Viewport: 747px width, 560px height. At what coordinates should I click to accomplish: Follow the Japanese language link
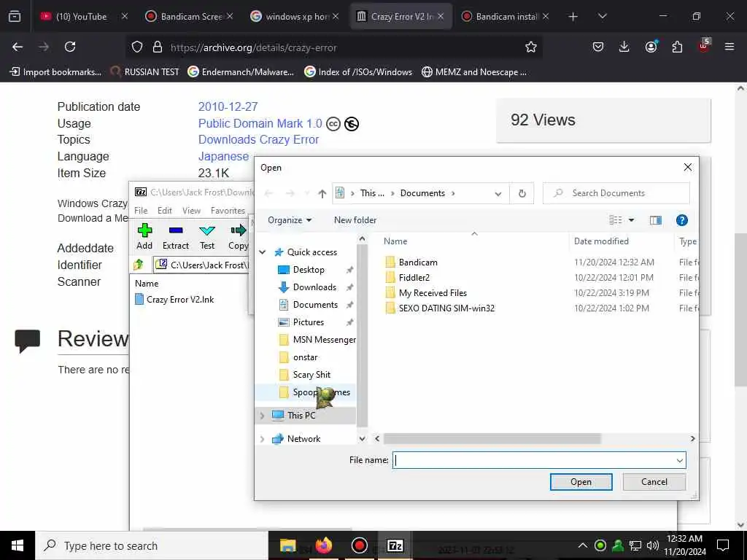click(223, 156)
